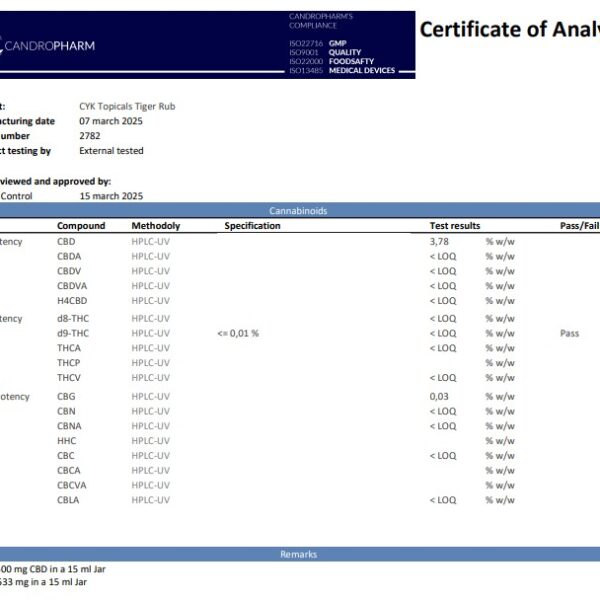Click the CBNA compound cell

[x=69, y=426]
